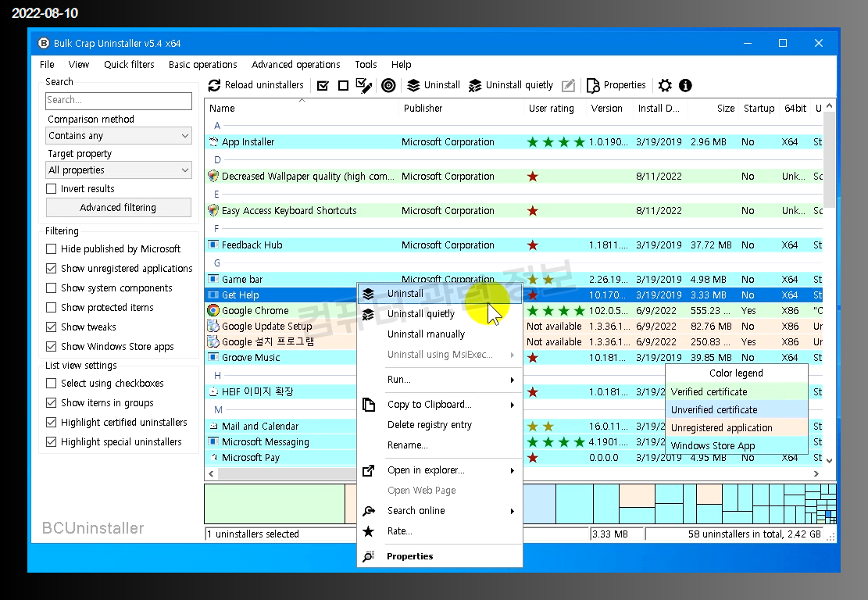
Task: Click the Advanced filtering button
Action: point(119,208)
